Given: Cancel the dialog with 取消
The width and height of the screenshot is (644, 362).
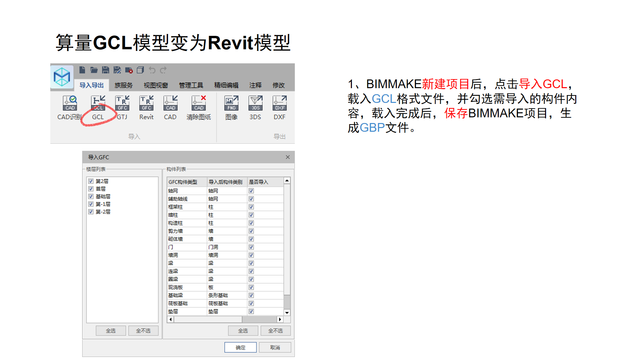Looking at the screenshot, I should pyautogui.click(x=275, y=347).
